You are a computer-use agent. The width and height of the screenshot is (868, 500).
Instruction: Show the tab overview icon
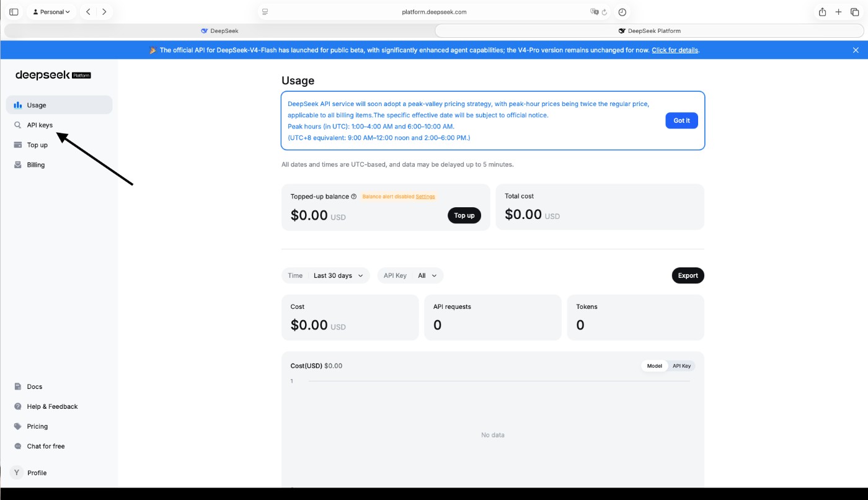(x=854, y=12)
